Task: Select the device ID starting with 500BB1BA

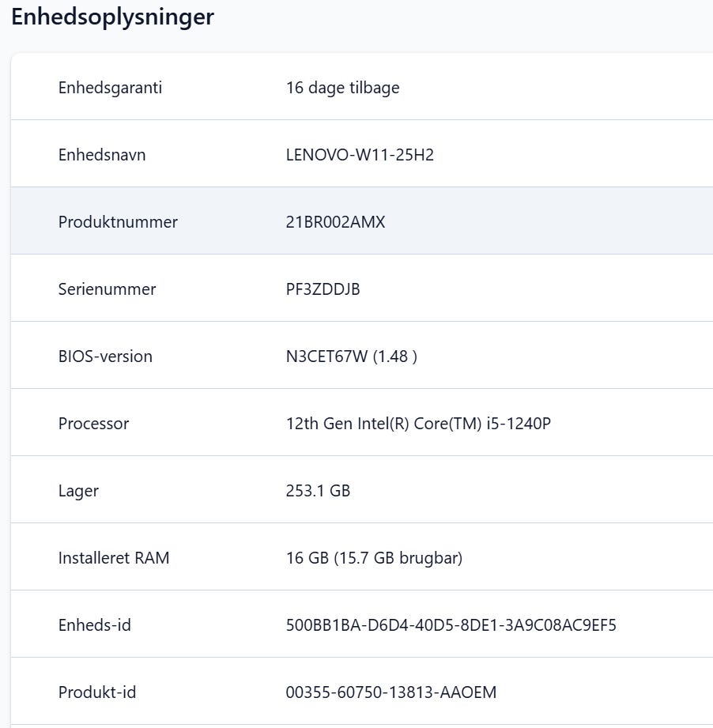Action: (451, 625)
